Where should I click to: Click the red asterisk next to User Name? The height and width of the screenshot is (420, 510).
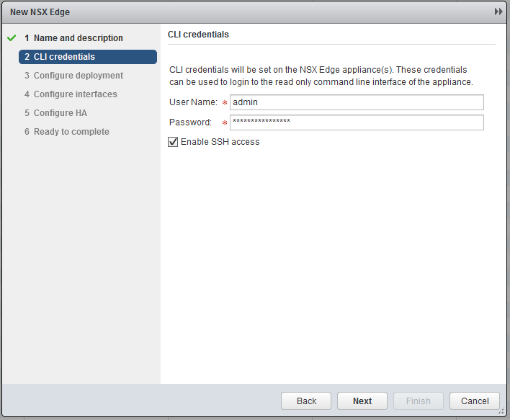[x=224, y=103]
